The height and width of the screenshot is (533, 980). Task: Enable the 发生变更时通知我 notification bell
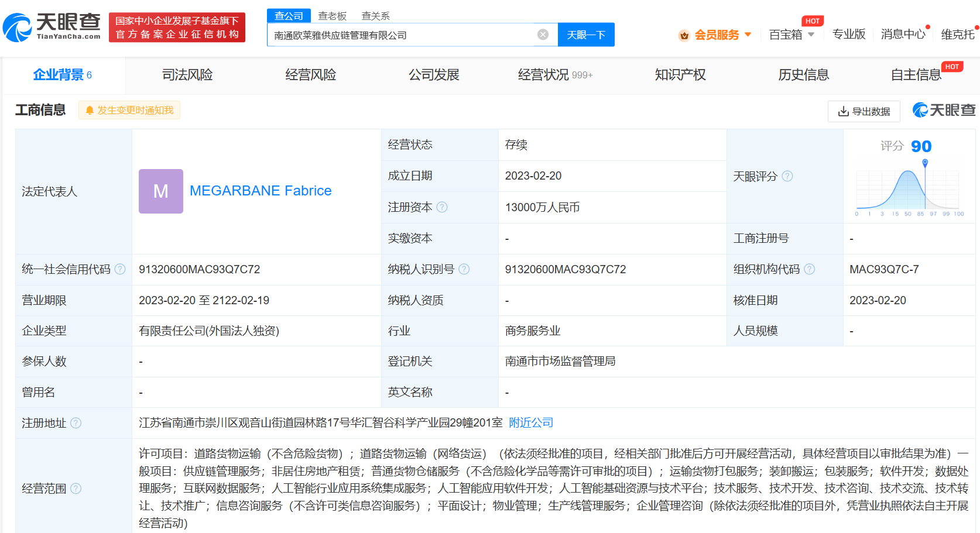click(129, 110)
